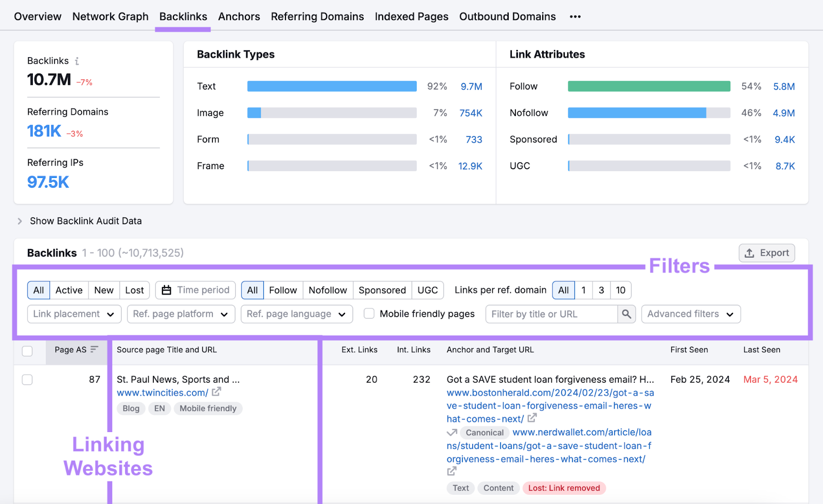The image size is (823, 504).
Task: Click the Filter by title or URL field
Action: (550, 314)
